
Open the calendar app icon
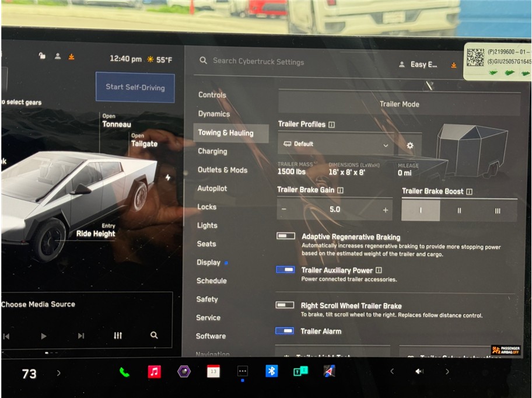(x=213, y=372)
